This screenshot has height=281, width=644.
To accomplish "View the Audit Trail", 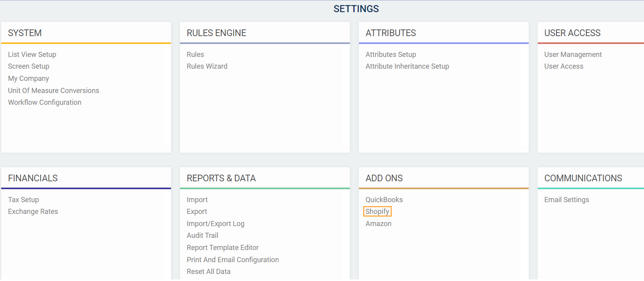I will click(202, 235).
